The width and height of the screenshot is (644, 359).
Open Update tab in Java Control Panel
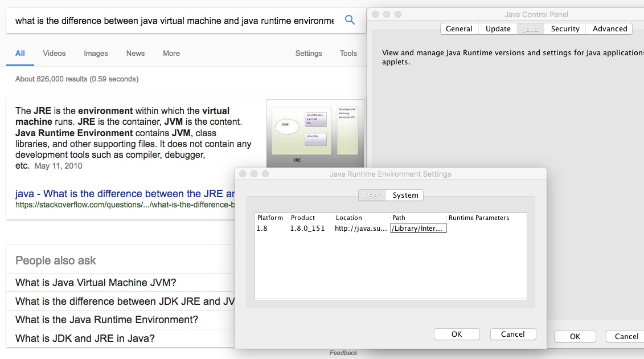tap(498, 29)
